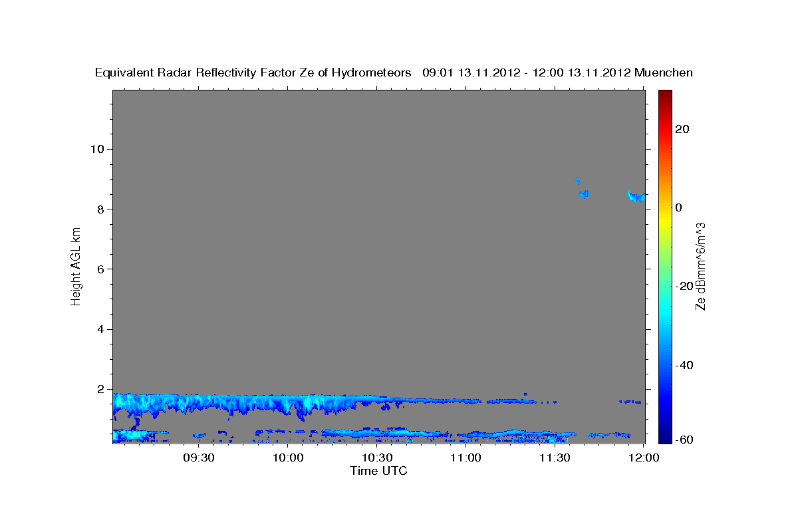Click the small echo at 9 km near 11:37
The image size is (798, 532).
tap(578, 180)
